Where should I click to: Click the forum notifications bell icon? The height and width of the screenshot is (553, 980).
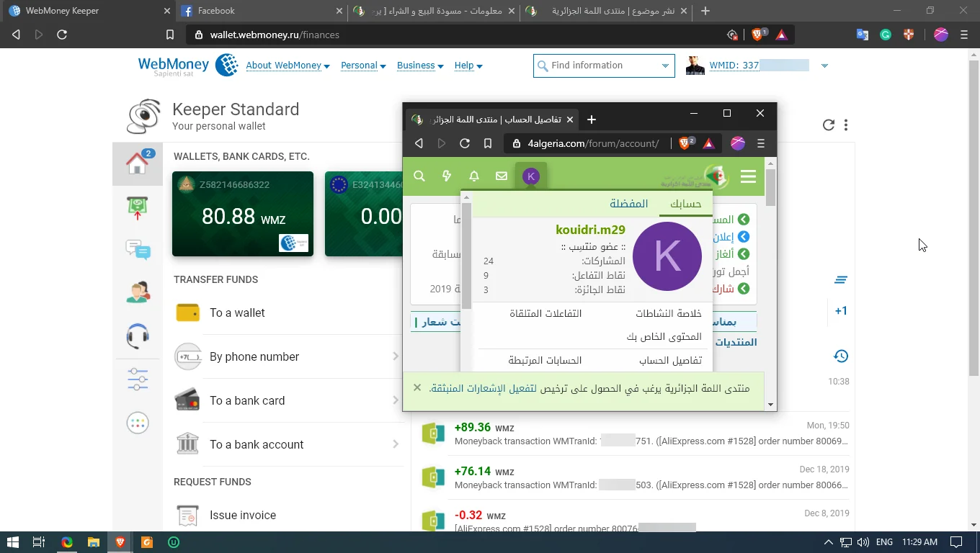[474, 176]
